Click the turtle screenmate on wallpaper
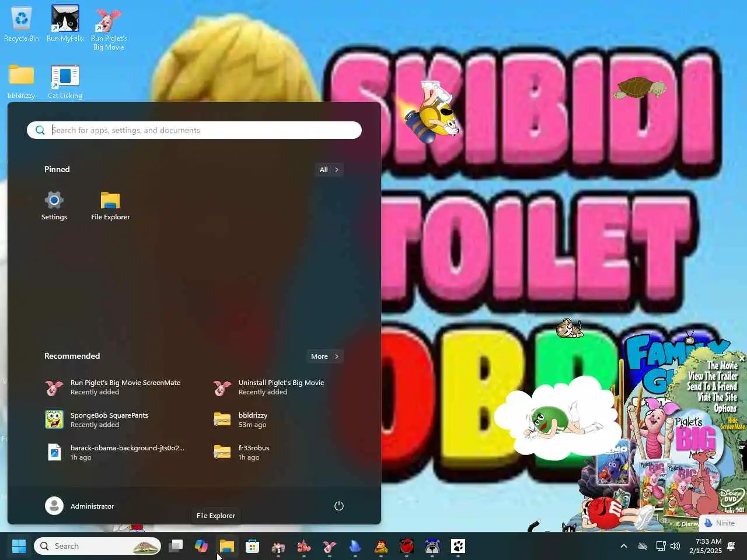Screen dimensions: 747x560 click(x=640, y=88)
